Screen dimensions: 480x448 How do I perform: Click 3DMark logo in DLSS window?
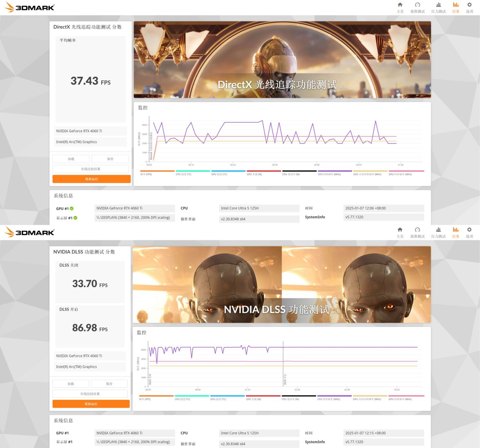pos(30,232)
